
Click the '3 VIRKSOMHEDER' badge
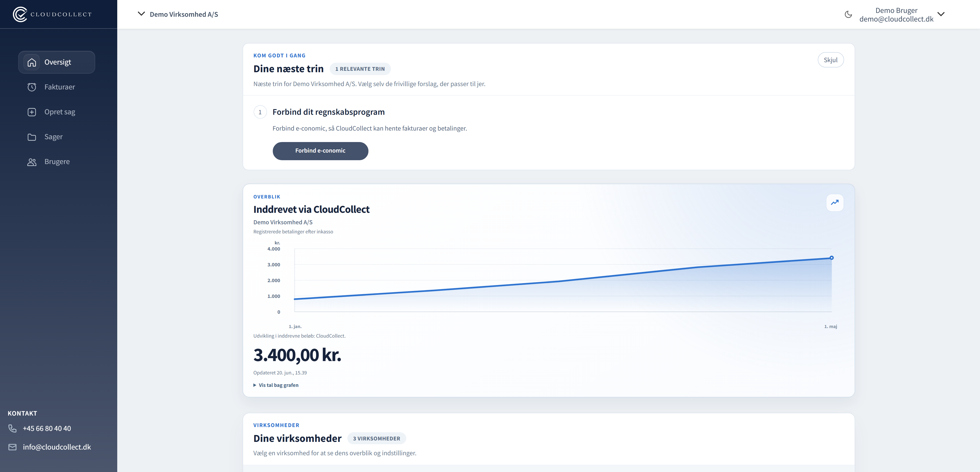tap(377, 439)
